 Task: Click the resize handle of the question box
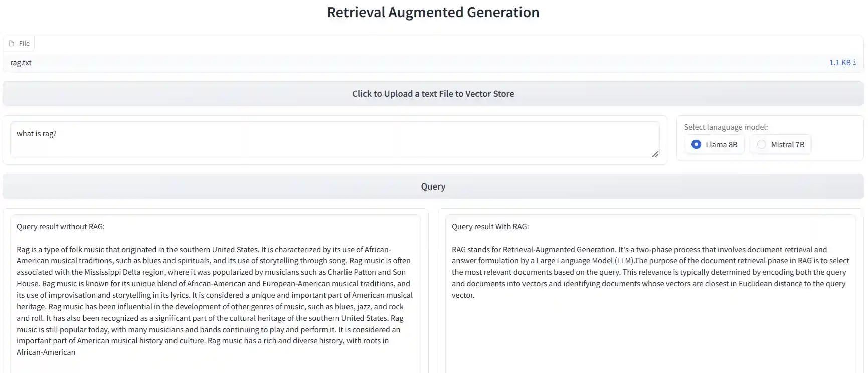click(655, 154)
